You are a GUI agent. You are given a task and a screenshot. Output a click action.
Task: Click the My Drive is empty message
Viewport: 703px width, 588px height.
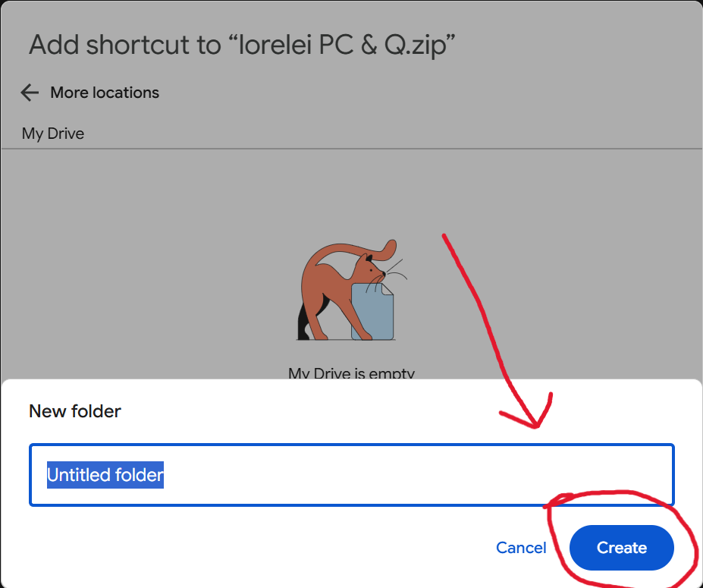[x=352, y=373]
